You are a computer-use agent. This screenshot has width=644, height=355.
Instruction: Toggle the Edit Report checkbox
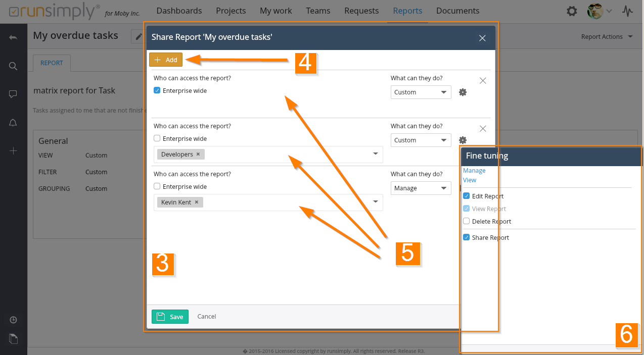(467, 196)
